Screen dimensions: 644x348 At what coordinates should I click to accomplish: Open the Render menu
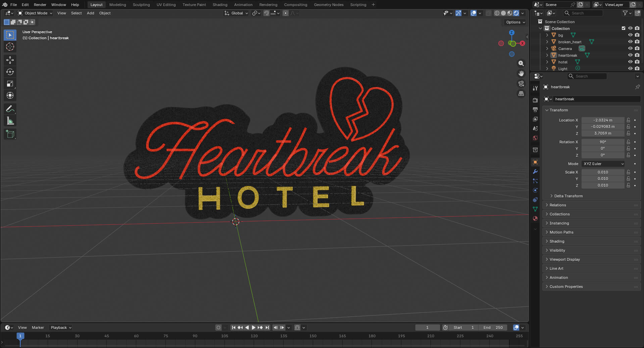coord(40,5)
